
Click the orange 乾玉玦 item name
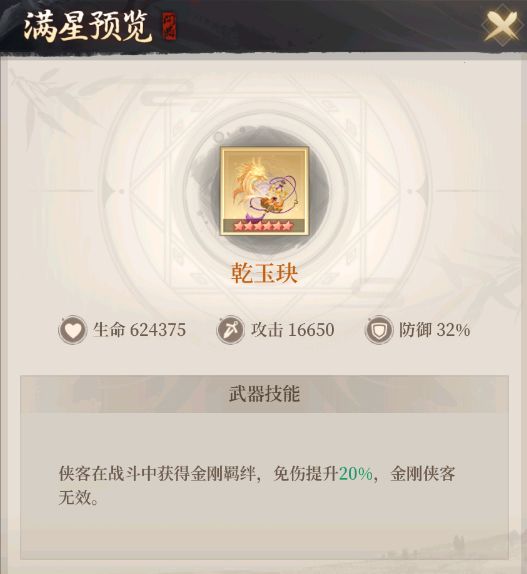point(264,273)
